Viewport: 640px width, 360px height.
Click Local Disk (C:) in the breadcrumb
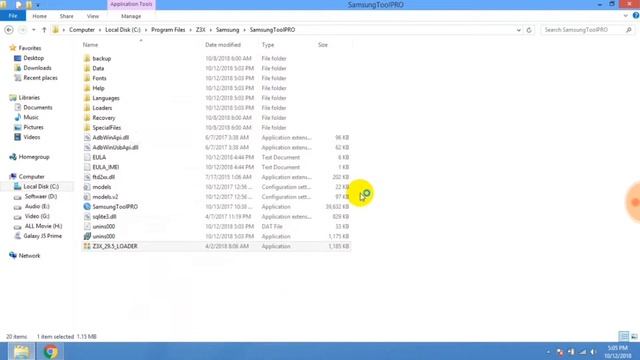tap(122, 30)
